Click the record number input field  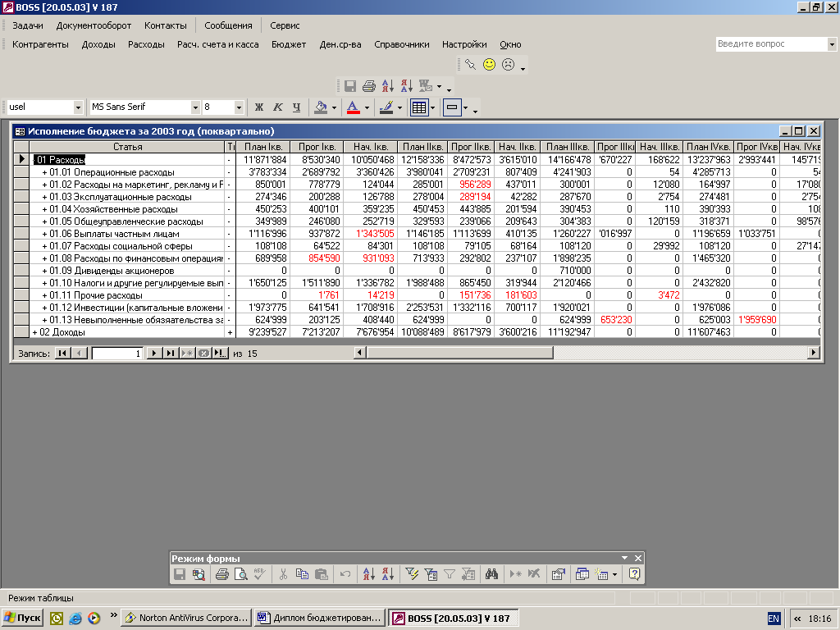coord(117,353)
